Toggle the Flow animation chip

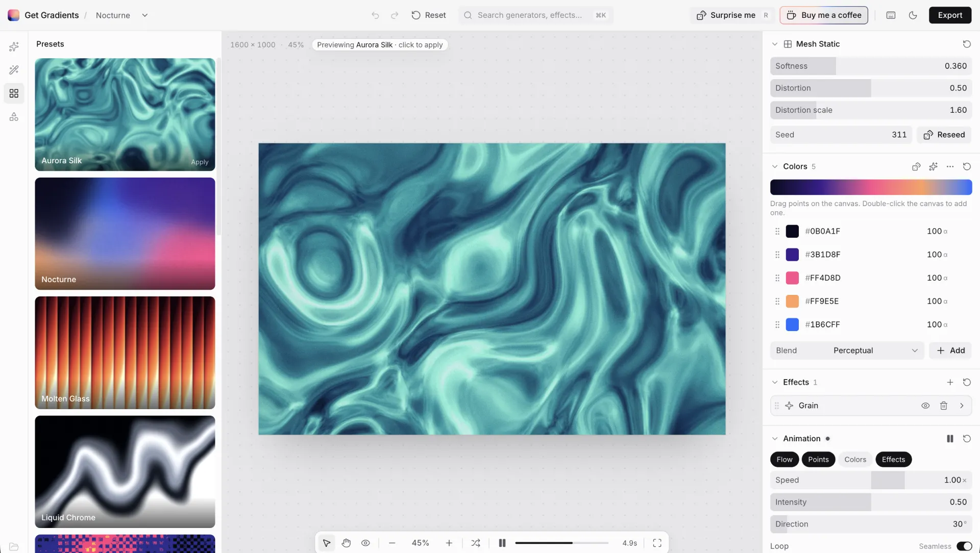pyautogui.click(x=785, y=460)
